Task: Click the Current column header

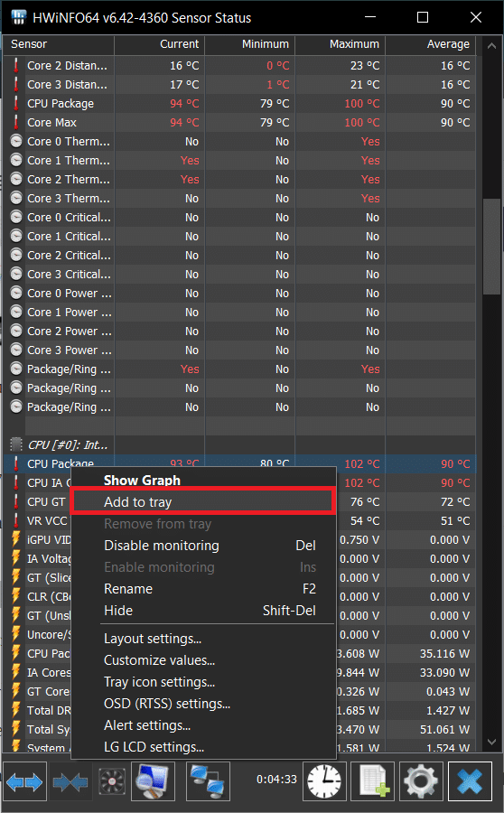Action: click(160, 44)
